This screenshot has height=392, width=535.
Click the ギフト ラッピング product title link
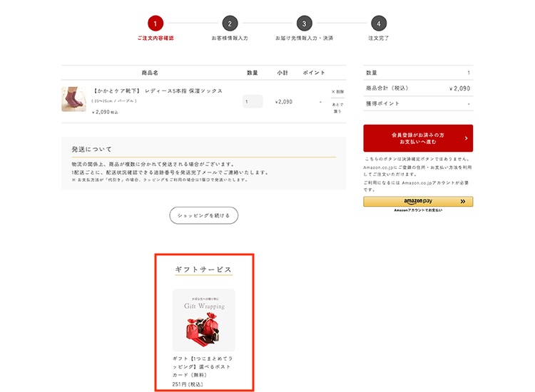pyautogui.click(x=203, y=366)
